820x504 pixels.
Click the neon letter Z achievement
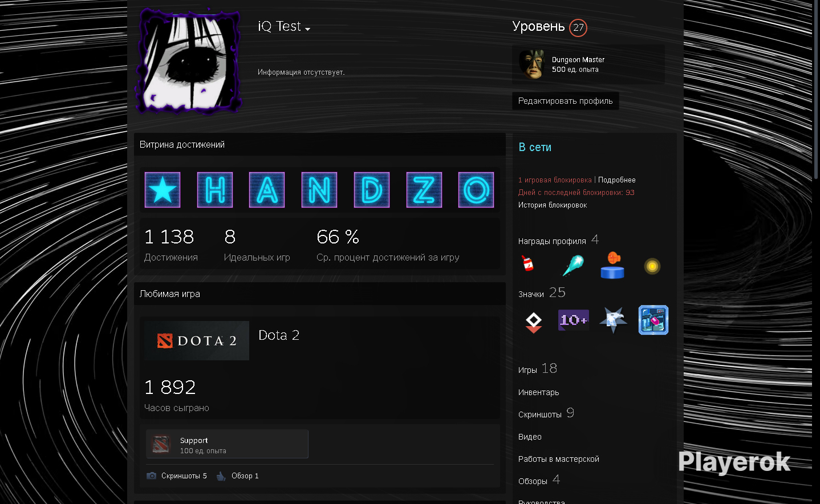pos(424,190)
